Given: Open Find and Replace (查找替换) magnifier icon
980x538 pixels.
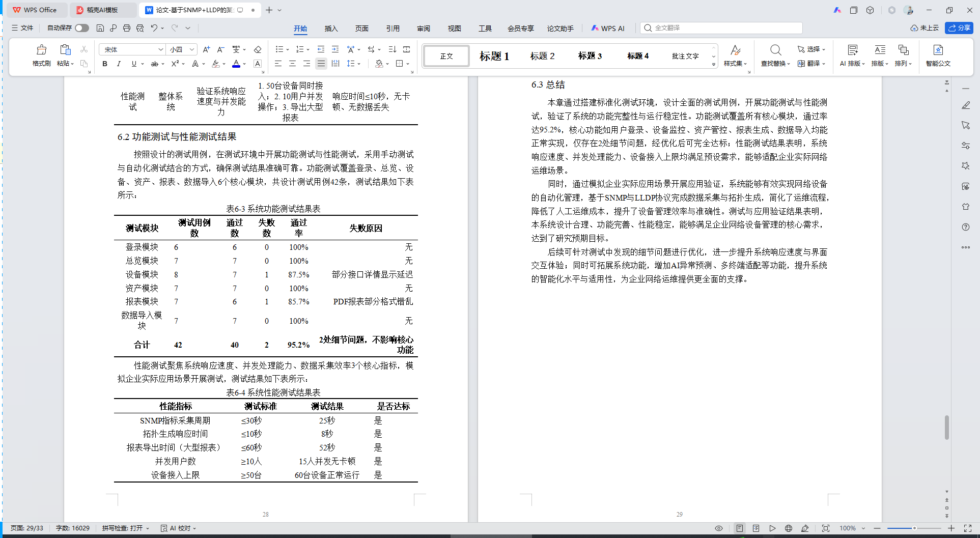Looking at the screenshot, I should tap(775, 50).
